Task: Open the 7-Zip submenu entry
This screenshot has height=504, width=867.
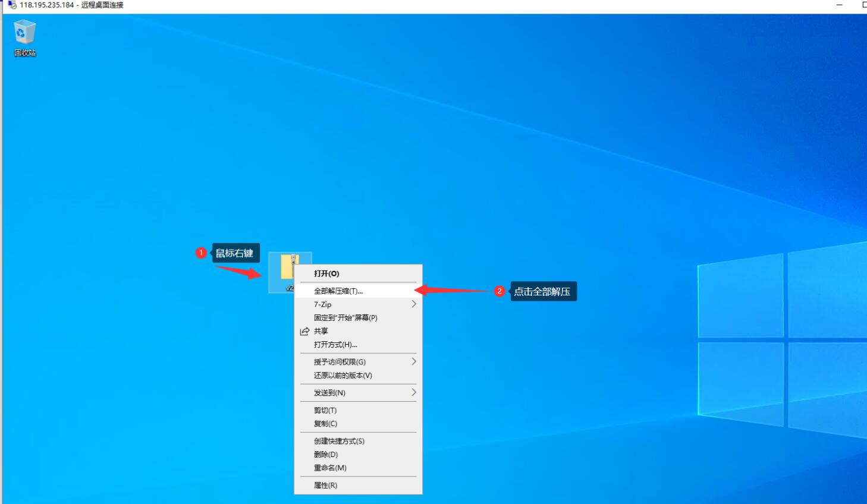Action: tap(358, 304)
